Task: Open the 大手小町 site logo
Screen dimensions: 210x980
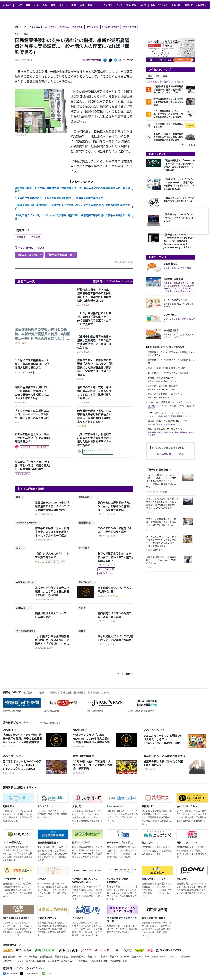Action: click(x=88, y=798)
